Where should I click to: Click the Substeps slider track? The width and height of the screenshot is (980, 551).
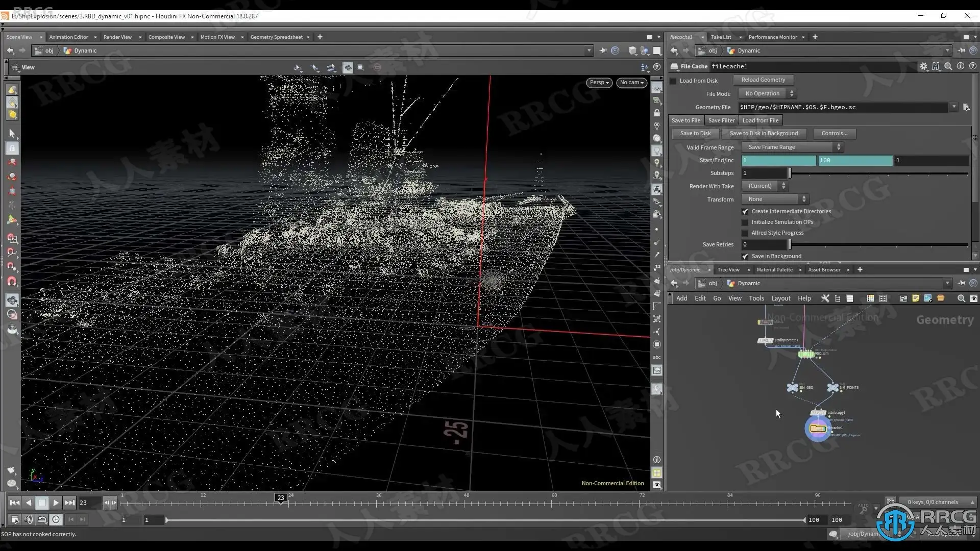[878, 173]
